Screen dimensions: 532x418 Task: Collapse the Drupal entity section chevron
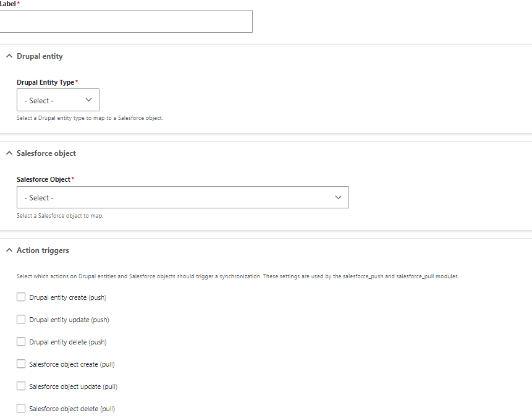(9, 56)
